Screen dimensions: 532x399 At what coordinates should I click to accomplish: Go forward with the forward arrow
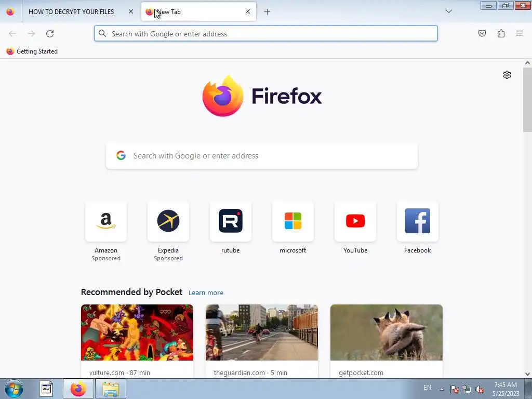coord(31,34)
